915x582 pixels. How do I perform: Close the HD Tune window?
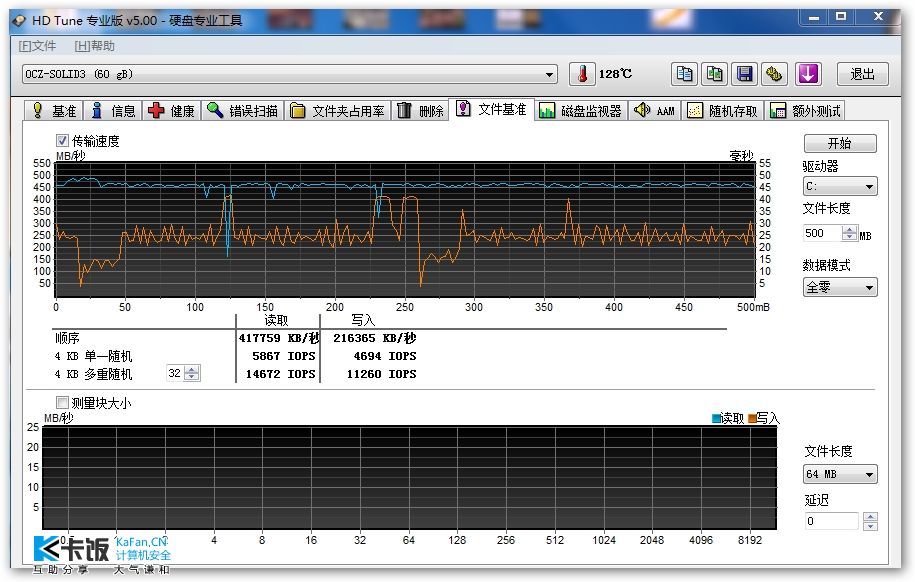pyautogui.click(x=878, y=17)
